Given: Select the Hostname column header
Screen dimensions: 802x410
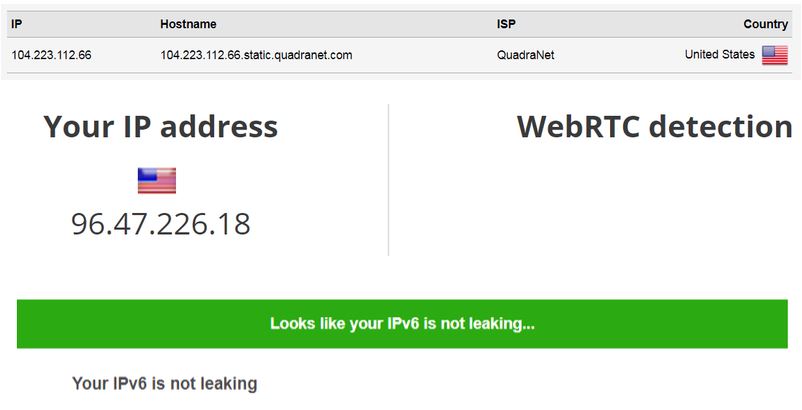Looking at the screenshot, I should [188, 24].
